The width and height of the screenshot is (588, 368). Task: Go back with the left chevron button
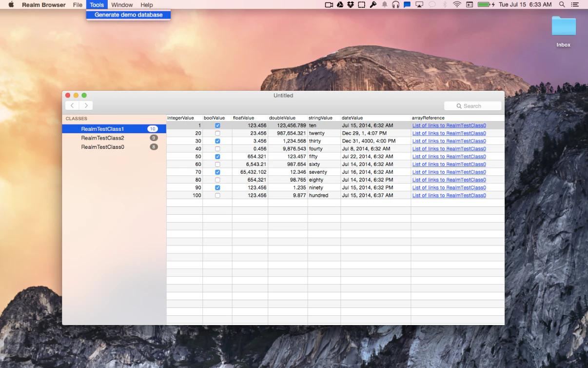72,105
